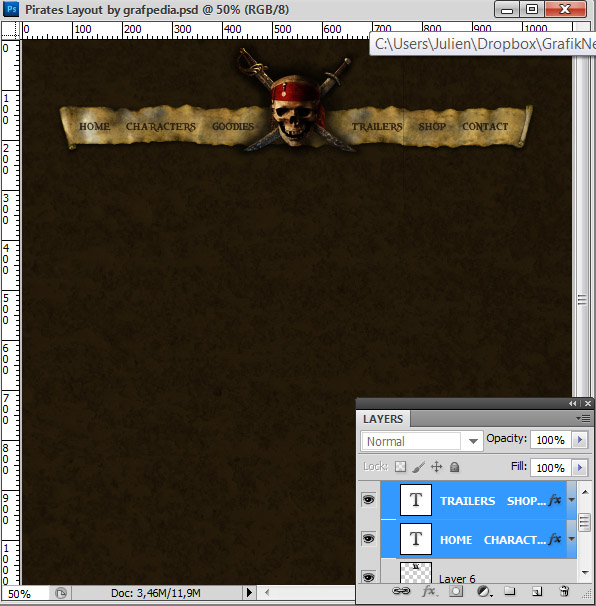Image resolution: width=596 pixels, height=606 pixels.
Task: Click HOME on the parchment navigation
Action: [x=94, y=126]
